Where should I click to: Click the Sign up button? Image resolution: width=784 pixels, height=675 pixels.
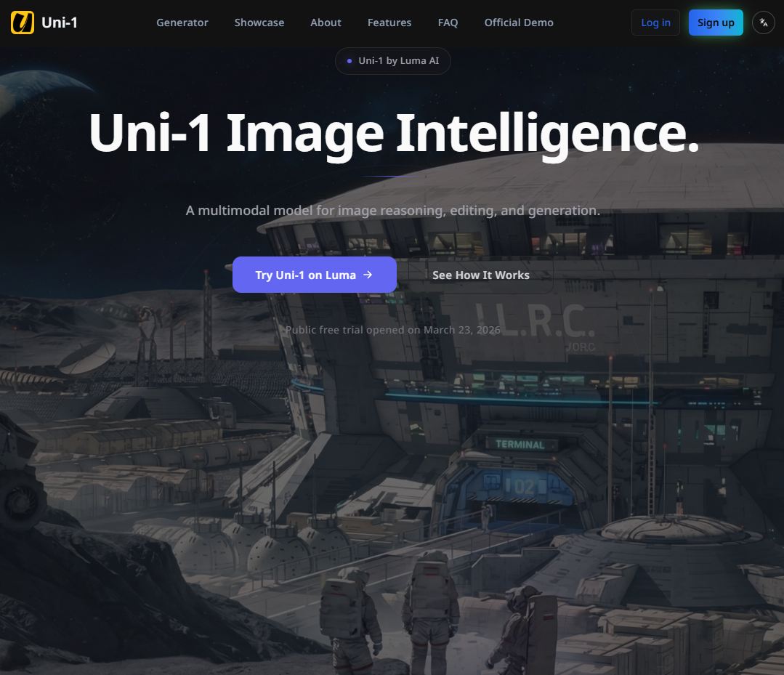716,23
